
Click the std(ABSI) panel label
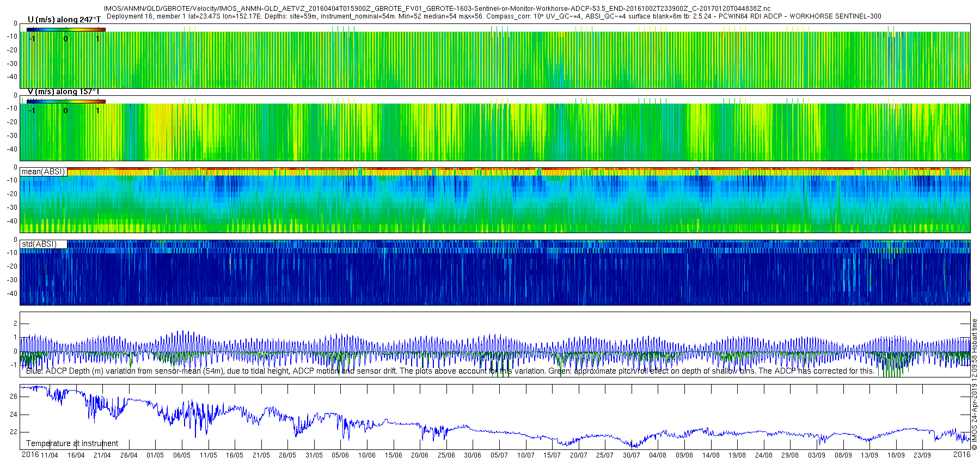(x=39, y=244)
